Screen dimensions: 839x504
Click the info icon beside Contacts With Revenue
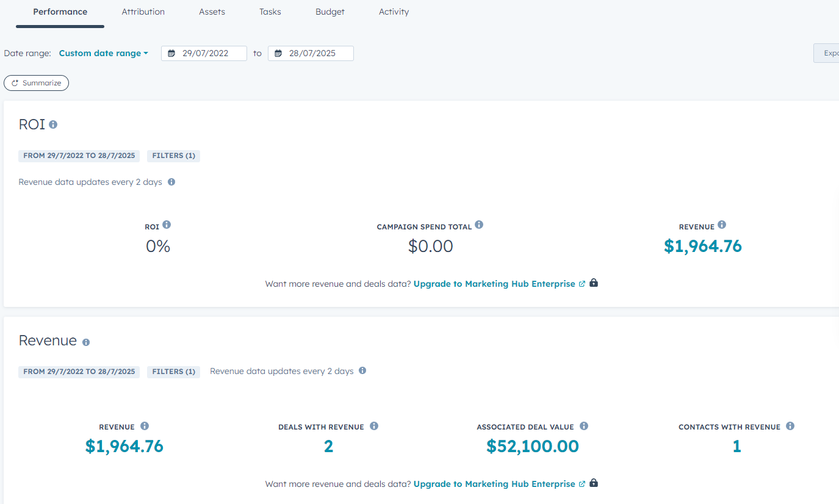coord(790,426)
